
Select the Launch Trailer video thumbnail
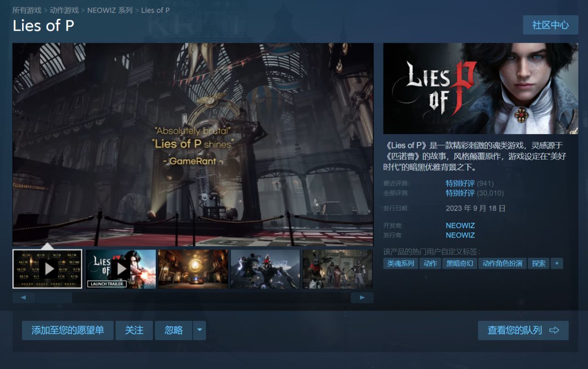(121, 269)
